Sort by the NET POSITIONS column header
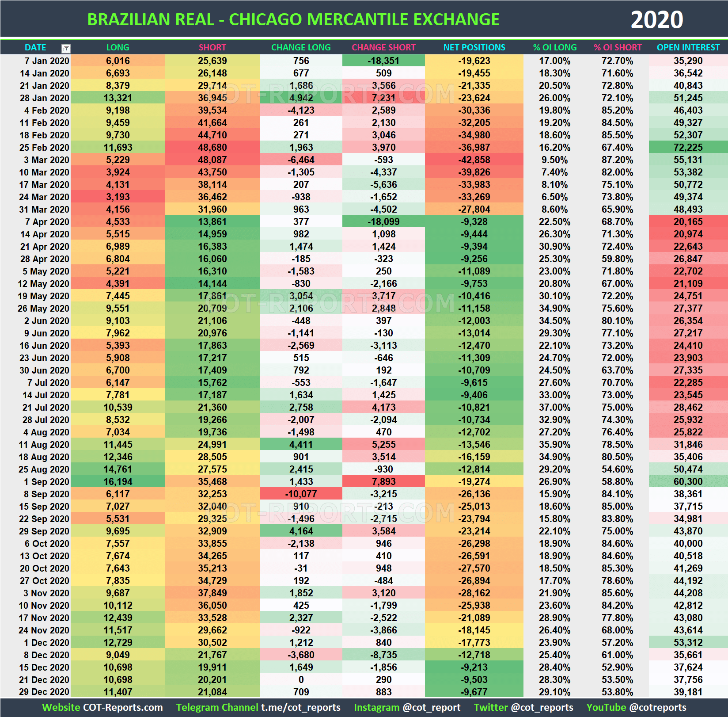Image resolution: width=728 pixels, height=717 pixels. click(x=474, y=47)
